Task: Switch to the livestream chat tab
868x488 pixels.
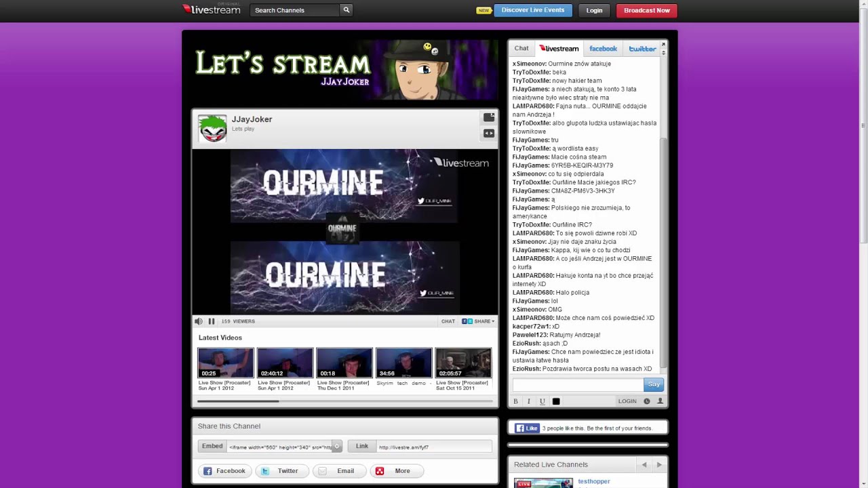Action: pos(559,49)
